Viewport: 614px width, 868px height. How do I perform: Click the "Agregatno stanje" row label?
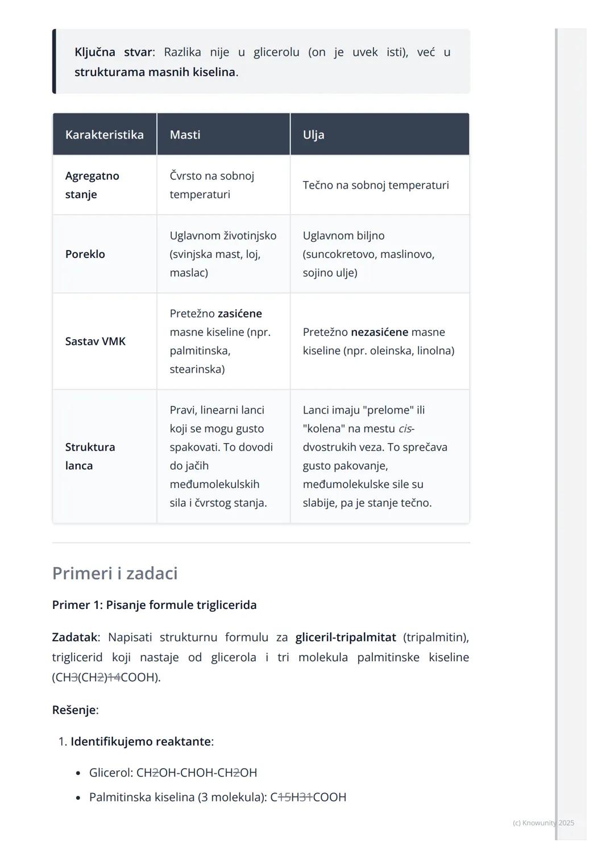(92, 185)
